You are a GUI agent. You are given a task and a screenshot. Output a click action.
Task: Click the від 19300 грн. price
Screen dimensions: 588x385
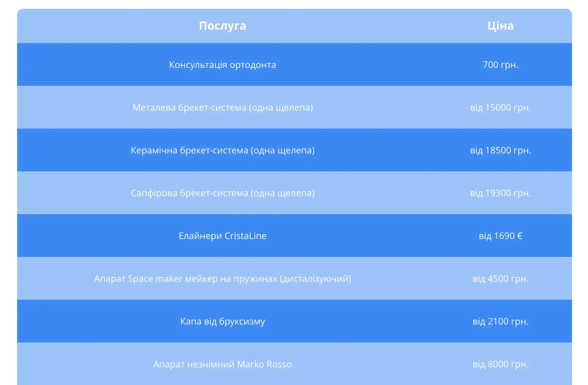coord(500,193)
